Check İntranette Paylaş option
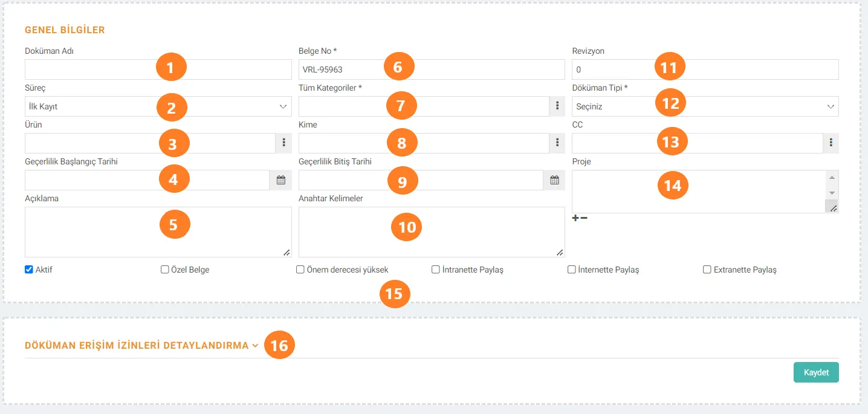The image size is (868, 414). coord(436,270)
